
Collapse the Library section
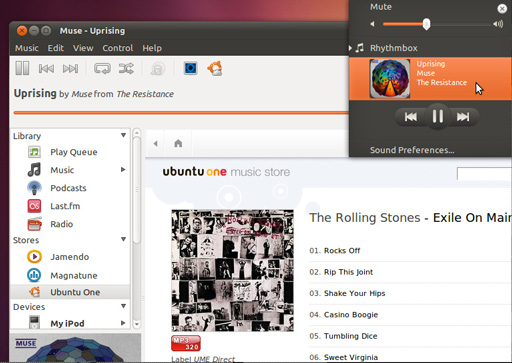123,135
